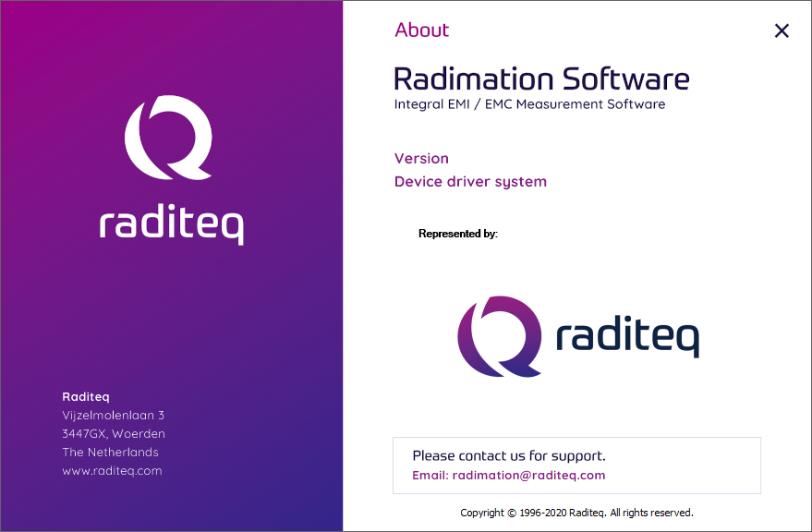Viewport: 812px width, 532px height.
Task: Click the bold Raditeq company name in address
Action: [x=86, y=396]
